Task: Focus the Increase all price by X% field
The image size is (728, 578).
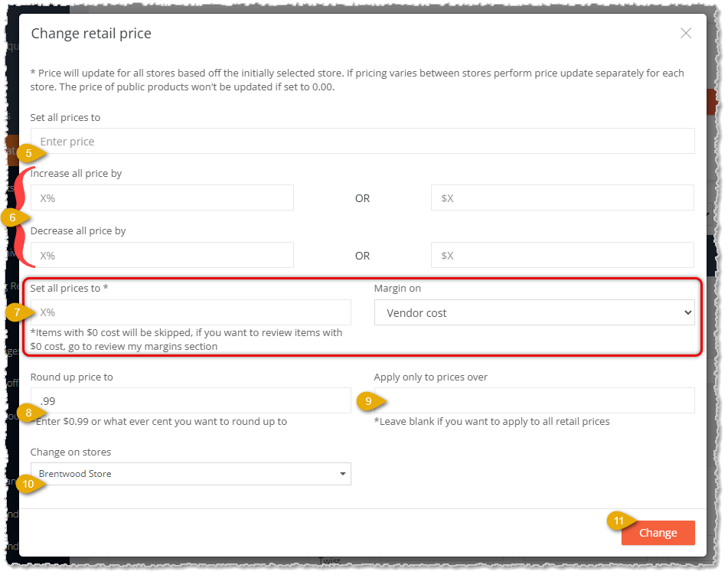Action: 162,198
